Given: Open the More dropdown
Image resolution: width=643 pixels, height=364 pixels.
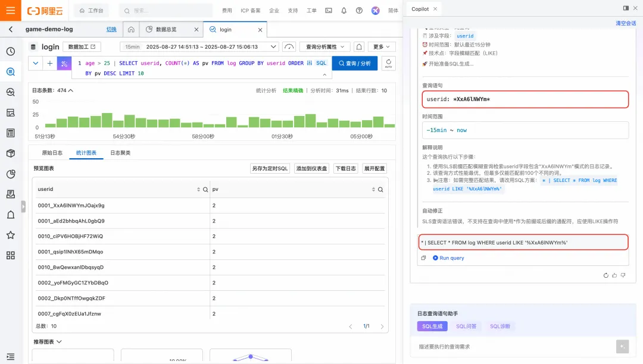Looking at the screenshot, I should click(382, 46).
